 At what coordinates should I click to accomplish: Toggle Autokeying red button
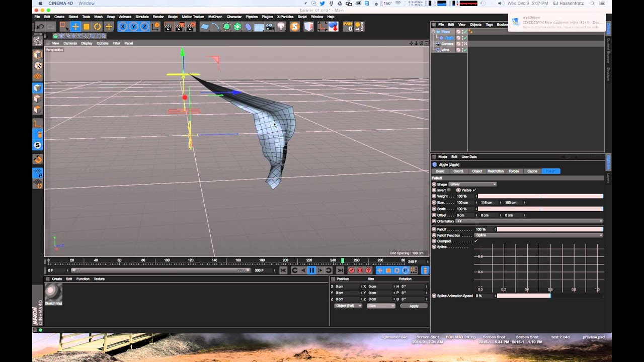pos(360,270)
